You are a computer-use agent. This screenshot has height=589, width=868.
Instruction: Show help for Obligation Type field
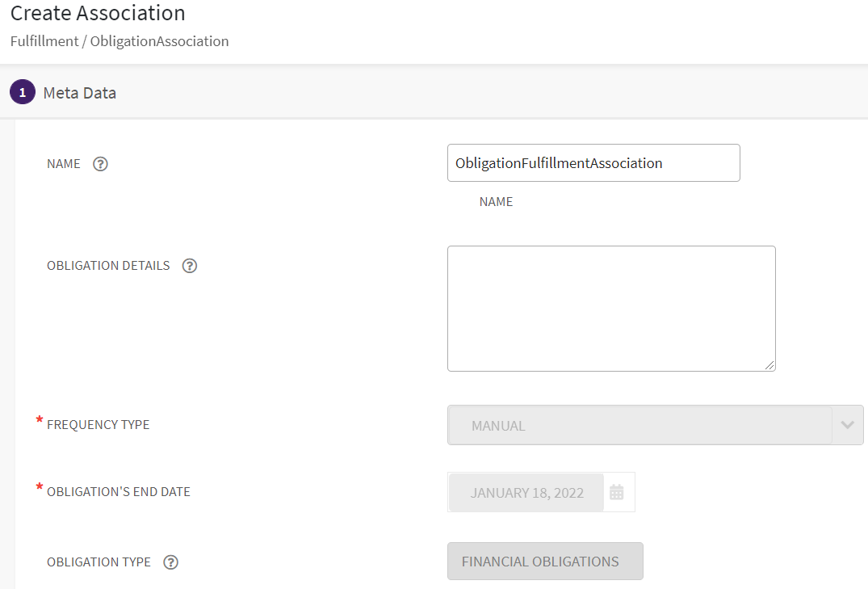(x=170, y=562)
